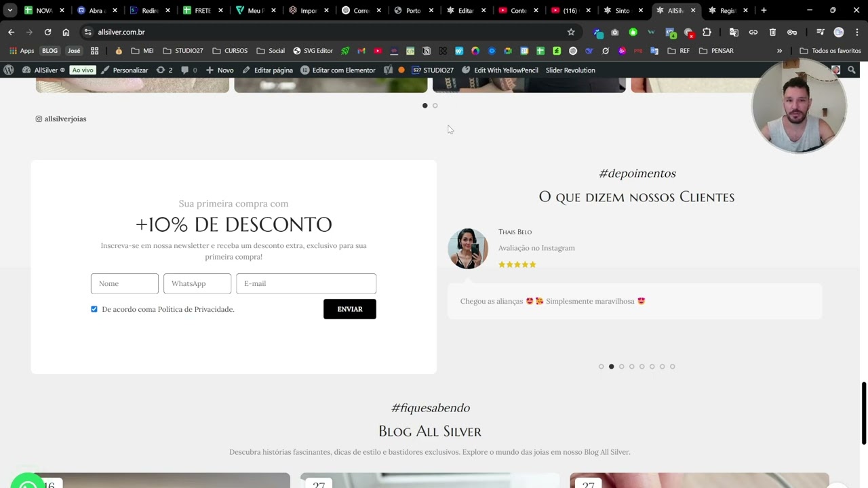Click the link chain extension icon
Viewport: 868px width, 488px height.
pyautogui.click(x=753, y=32)
